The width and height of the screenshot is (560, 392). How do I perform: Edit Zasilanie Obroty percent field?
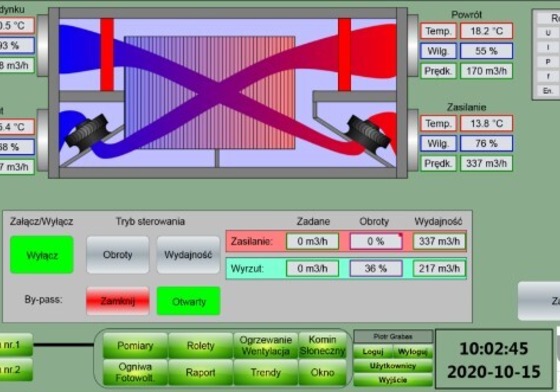coord(376,241)
